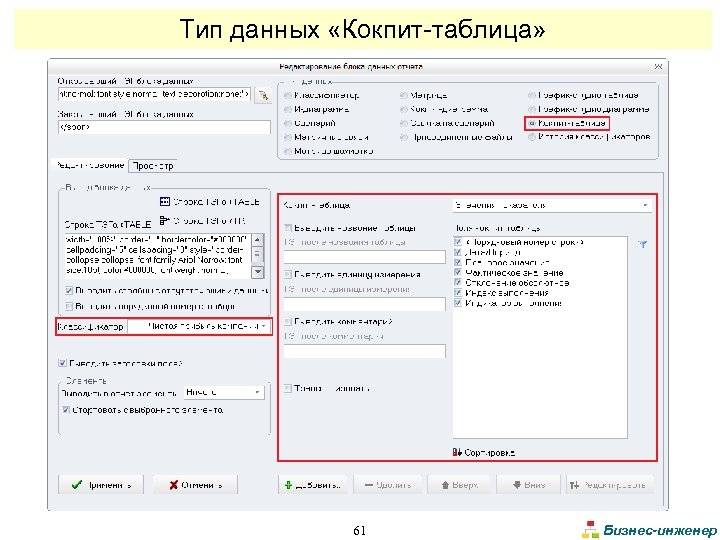The image size is (720, 540).
Task: Click the text area scrollbar up arrow
Action: point(258,239)
